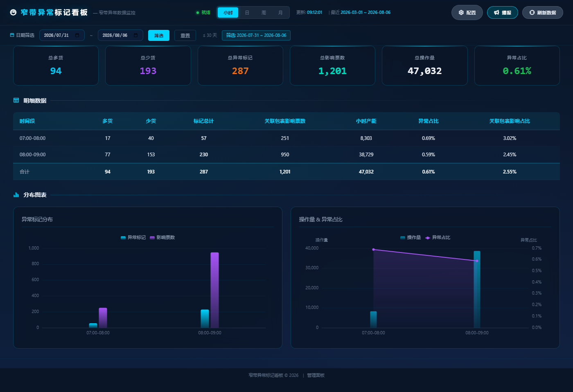Click the bar chart icon next to 分布图表
Screen dimensions: 573x392
tap(16, 195)
